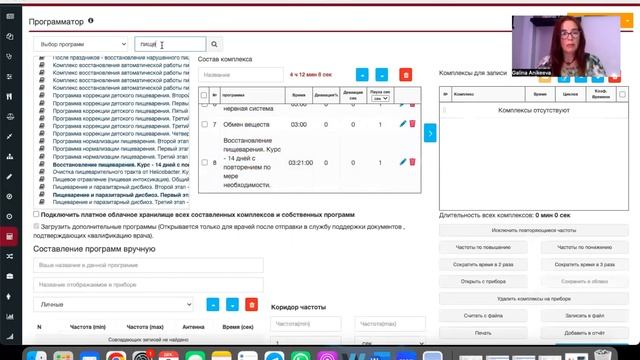Viewport: 640px width, 360px height.
Task: Select Очистка пищеварительного тракта от Helicobacter
Action: coord(120,172)
